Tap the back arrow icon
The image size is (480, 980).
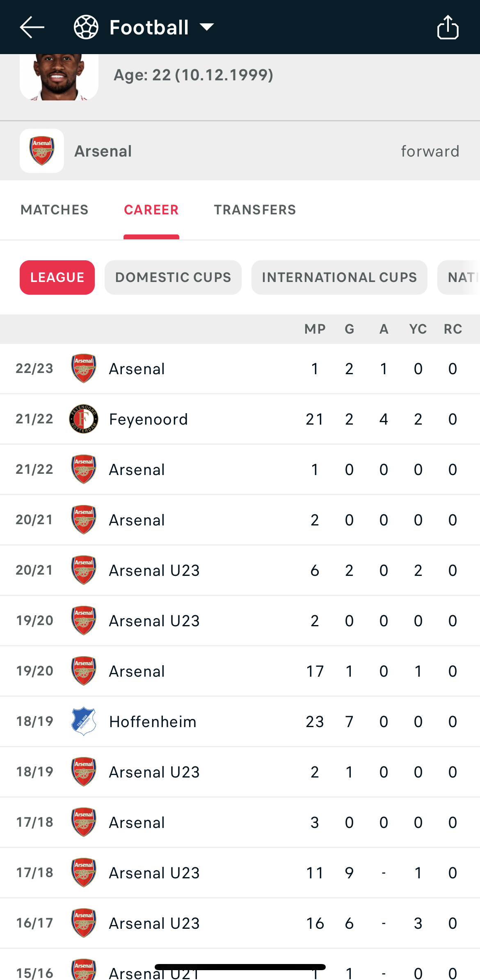click(x=32, y=27)
